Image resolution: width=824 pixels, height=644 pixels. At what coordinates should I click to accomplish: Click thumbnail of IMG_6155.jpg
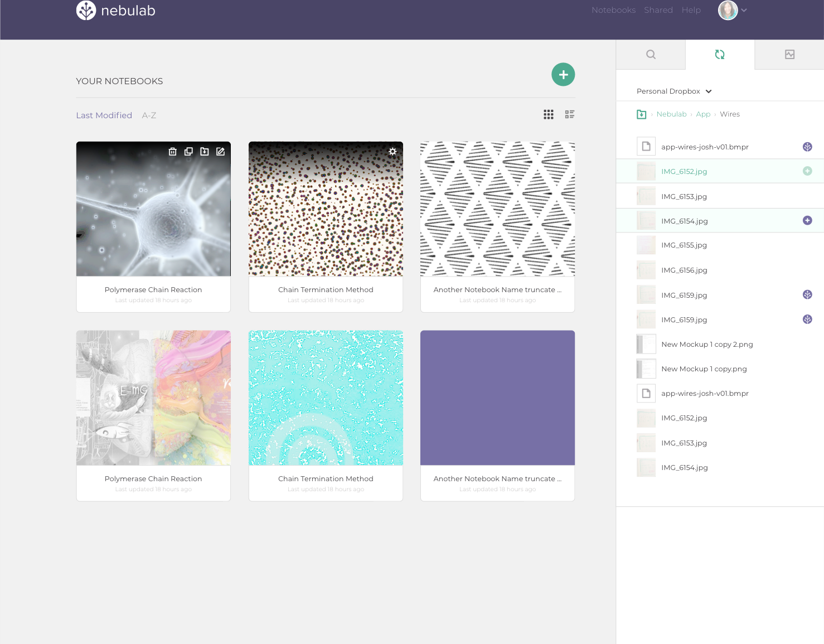(x=646, y=245)
